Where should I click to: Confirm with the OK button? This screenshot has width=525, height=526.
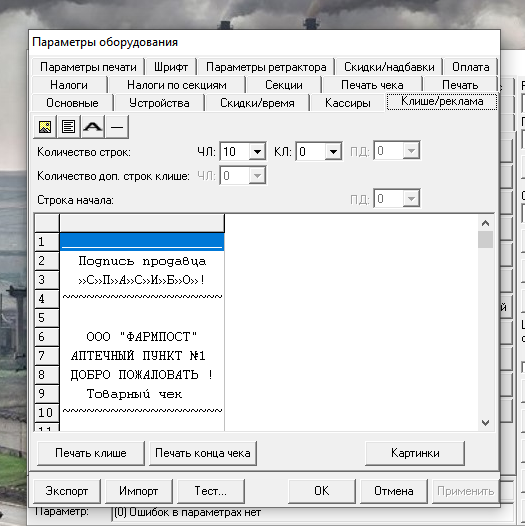tap(321, 491)
